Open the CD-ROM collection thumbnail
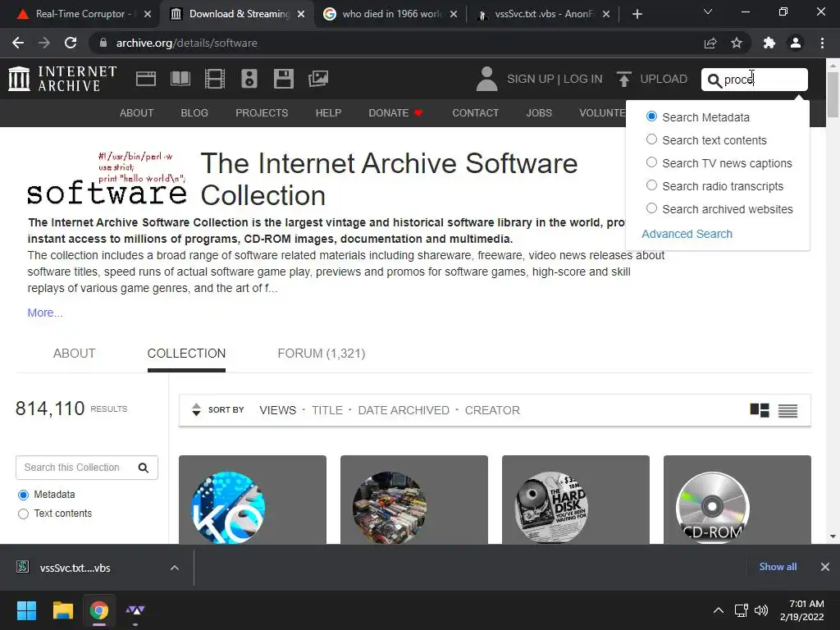 pos(737,500)
